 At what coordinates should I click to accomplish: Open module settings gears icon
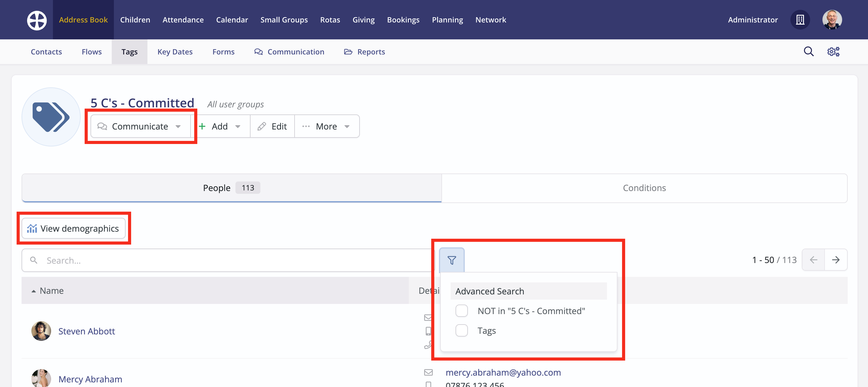coord(833,52)
